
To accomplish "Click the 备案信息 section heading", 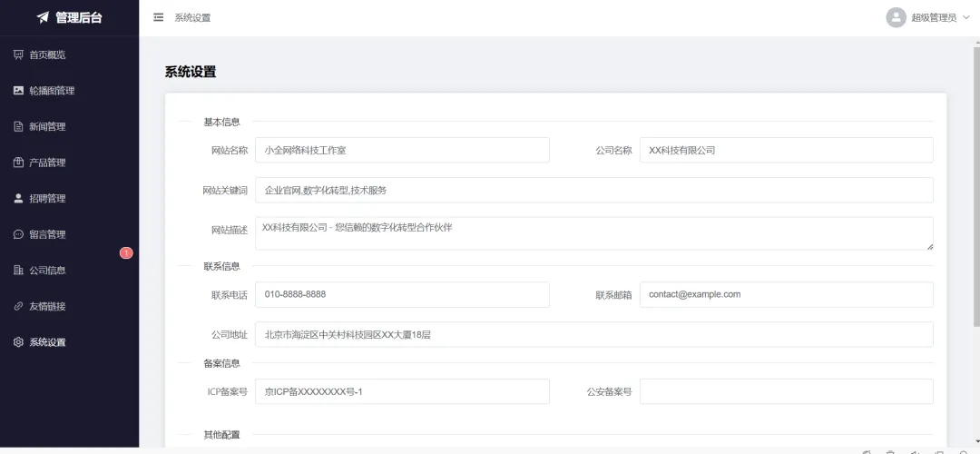I will coord(222,363).
